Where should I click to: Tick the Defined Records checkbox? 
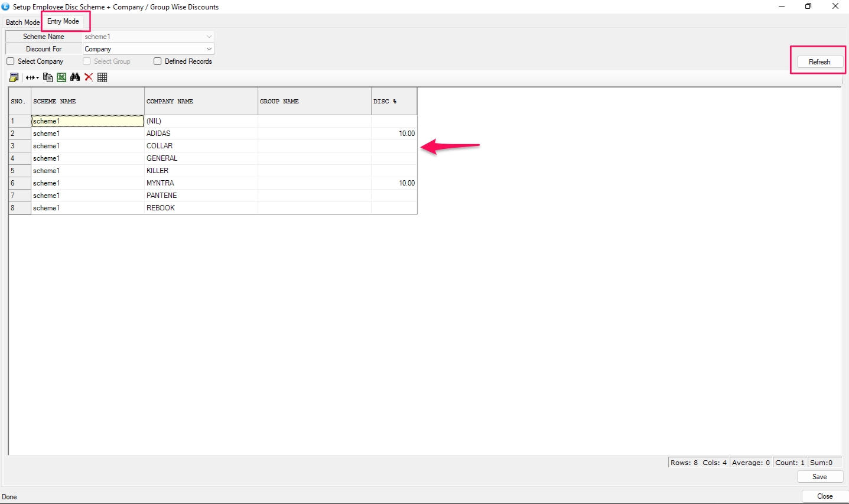pyautogui.click(x=158, y=61)
